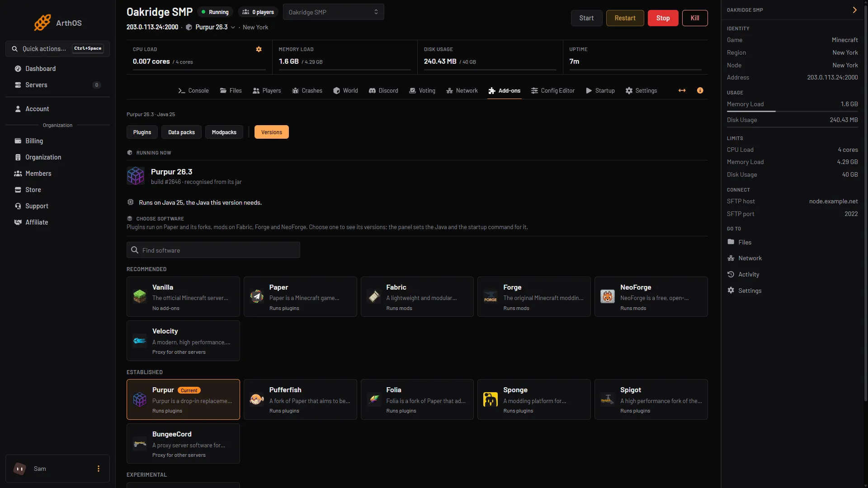Open Sam's user options kebab menu
Image resolution: width=868 pixels, height=488 pixels.
99,469
